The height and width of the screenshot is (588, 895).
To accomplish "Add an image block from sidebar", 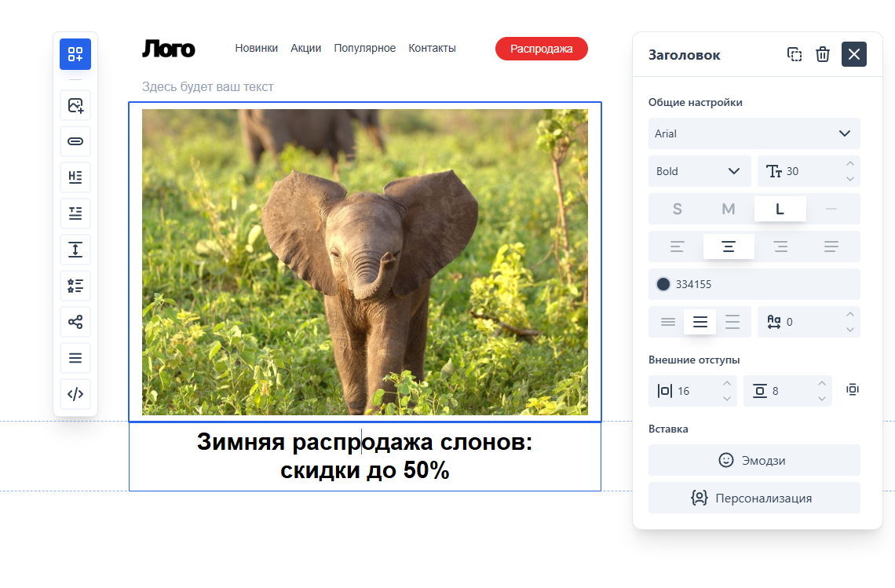I will [x=75, y=106].
